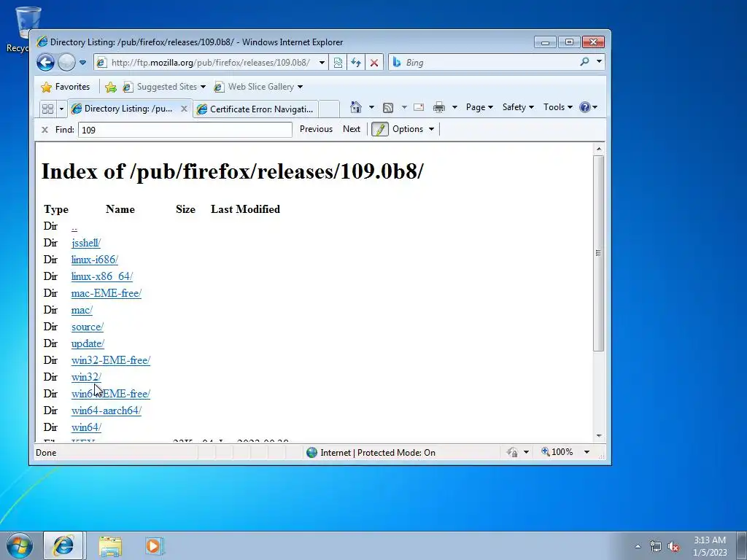This screenshot has width=747, height=560.
Task: Open the source/ directory link
Action: pos(88,327)
